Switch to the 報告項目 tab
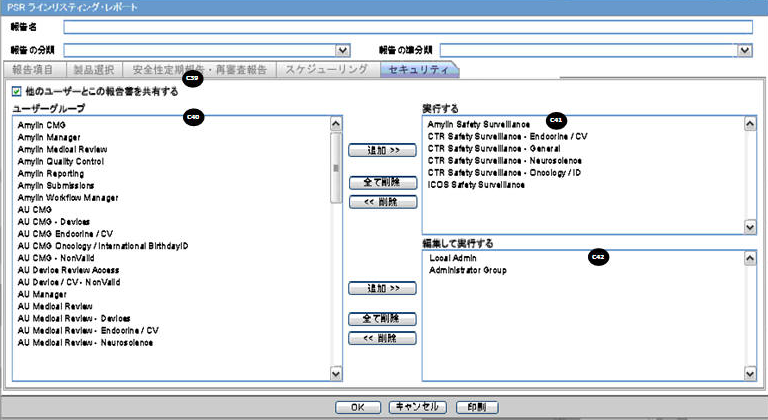768x420 pixels. tap(33, 70)
